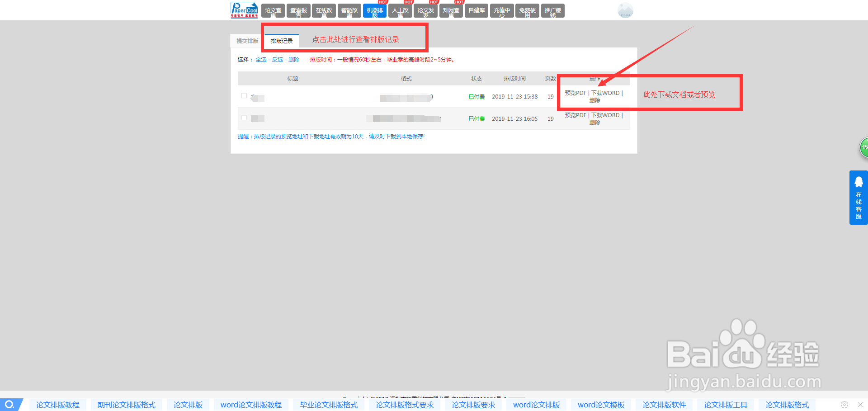Click the 已付费 status in the 16:05 row
This screenshot has height=411, width=868.
pos(476,119)
